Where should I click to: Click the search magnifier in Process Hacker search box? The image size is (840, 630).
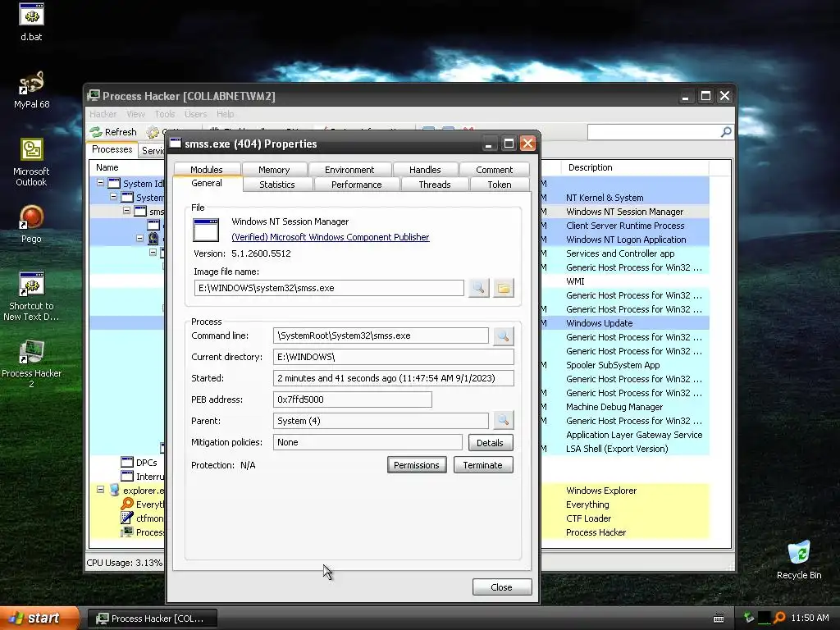pos(726,132)
